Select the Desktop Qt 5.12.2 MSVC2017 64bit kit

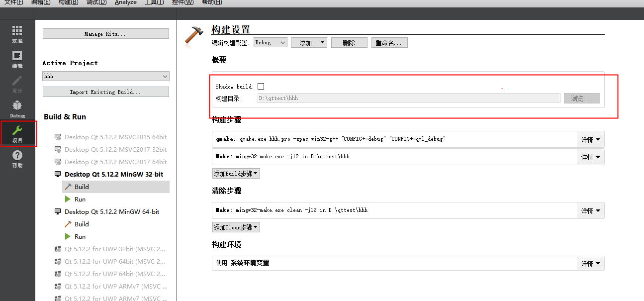tap(110, 162)
